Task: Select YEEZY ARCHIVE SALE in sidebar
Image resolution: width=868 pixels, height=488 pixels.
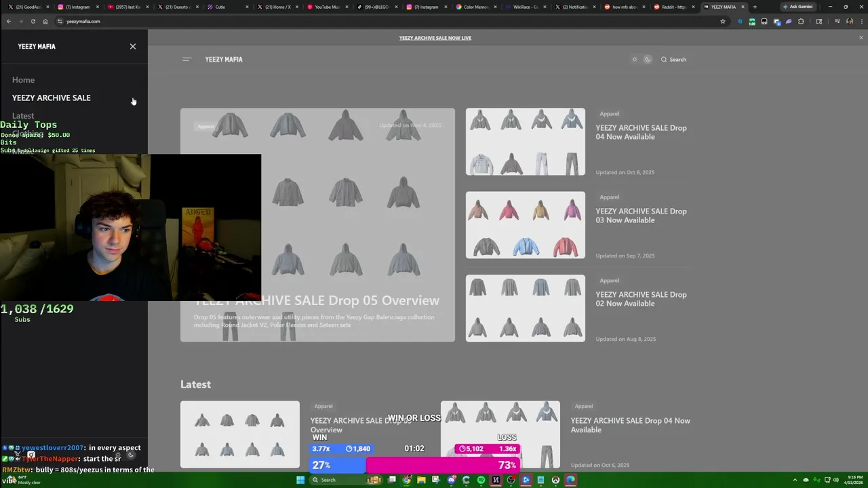Action: (52, 98)
